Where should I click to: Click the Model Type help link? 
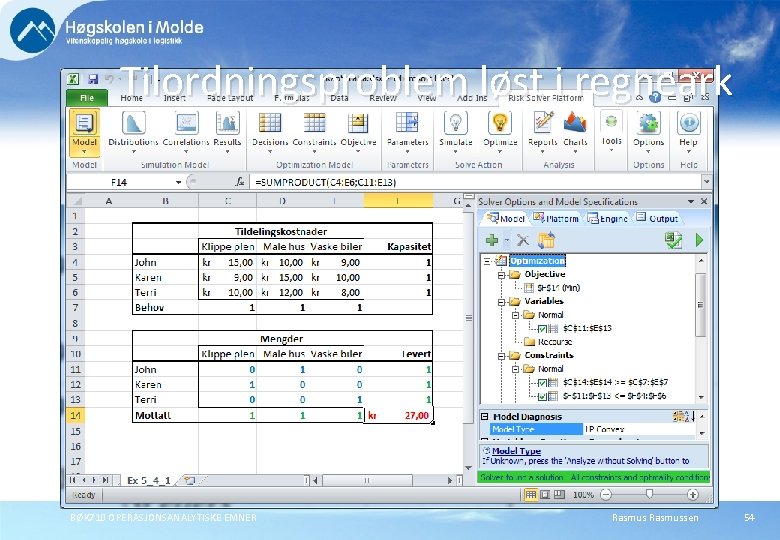click(x=516, y=451)
